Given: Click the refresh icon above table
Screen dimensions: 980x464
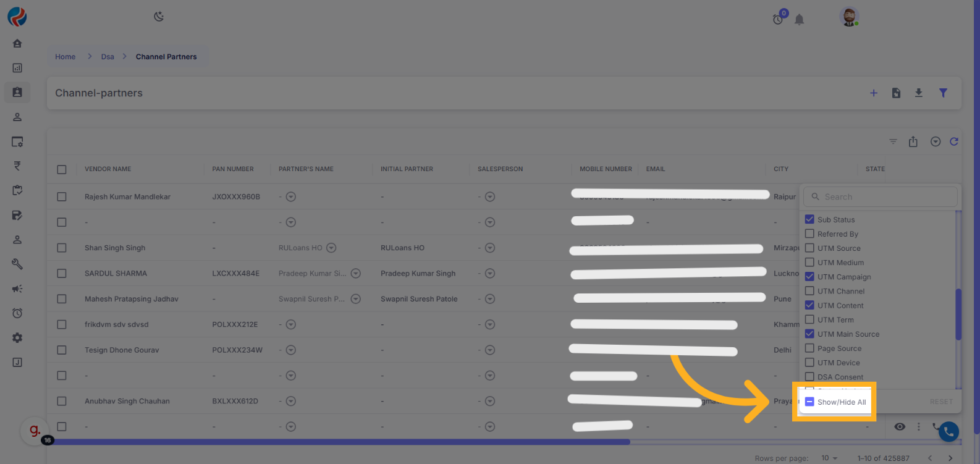Looking at the screenshot, I should pos(954,141).
